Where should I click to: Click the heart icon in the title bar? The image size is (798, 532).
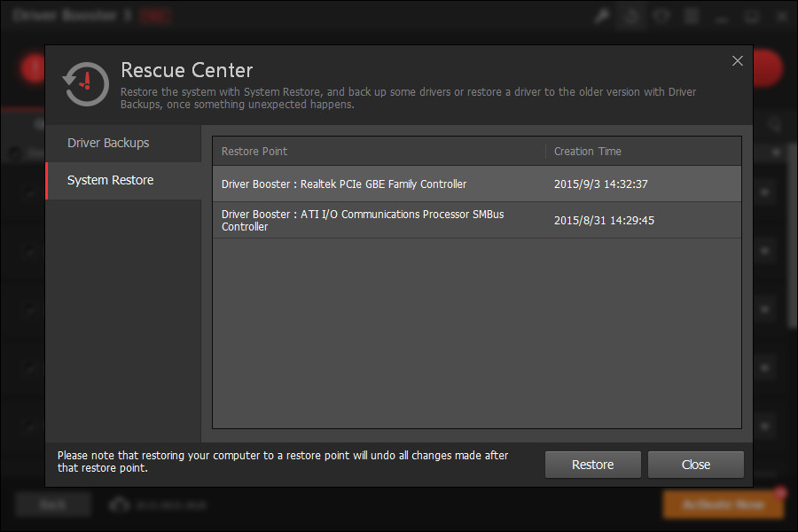coord(661,15)
